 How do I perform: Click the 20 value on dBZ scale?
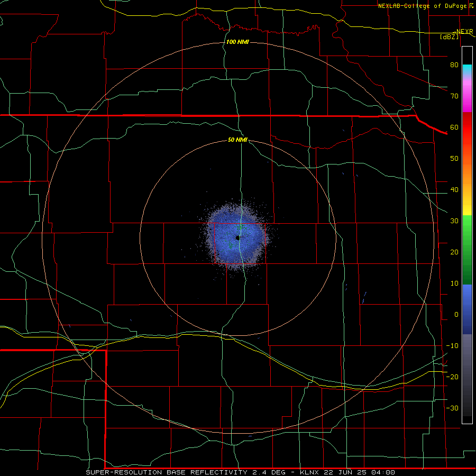[x=454, y=252]
